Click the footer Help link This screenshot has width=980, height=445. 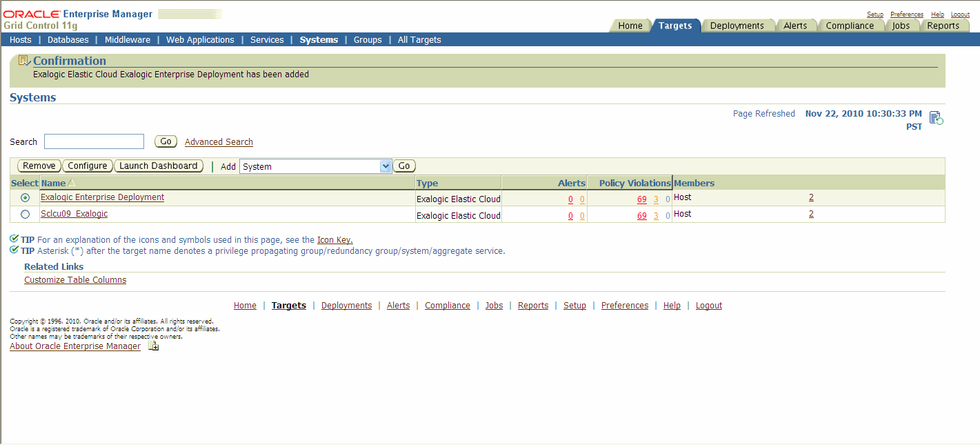pos(672,306)
